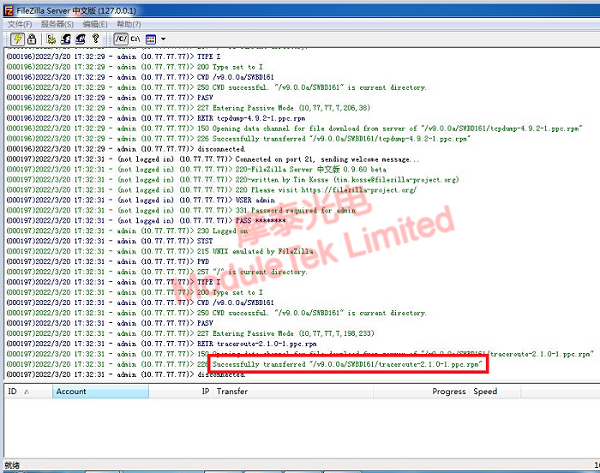Open the groups configuration toolbar icon
This screenshot has width=600, height=473.
[x=80, y=38]
